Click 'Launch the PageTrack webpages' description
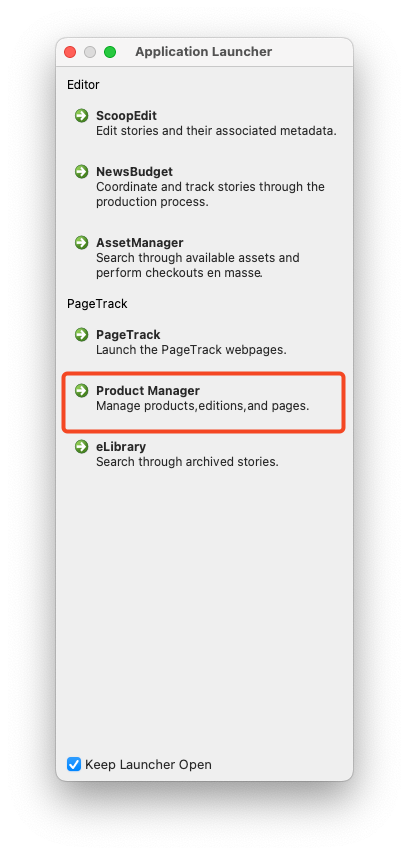Screen dimensions: 409x855 [x=191, y=350]
